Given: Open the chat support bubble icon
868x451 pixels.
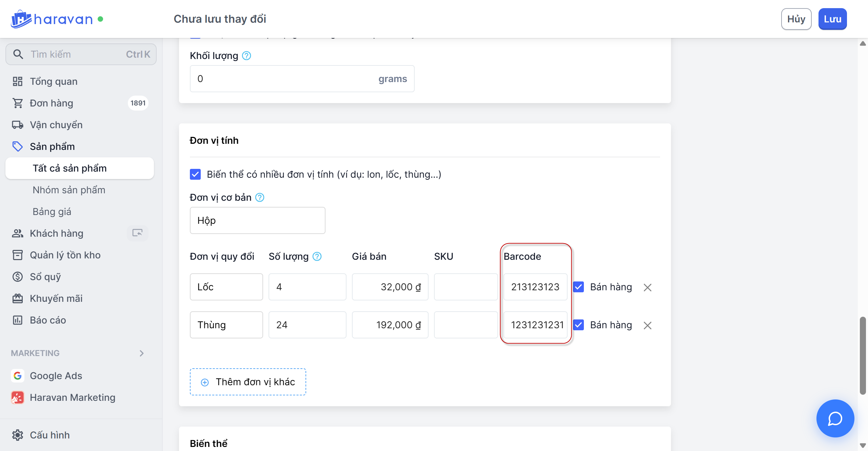Looking at the screenshot, I should coord(835,418).
